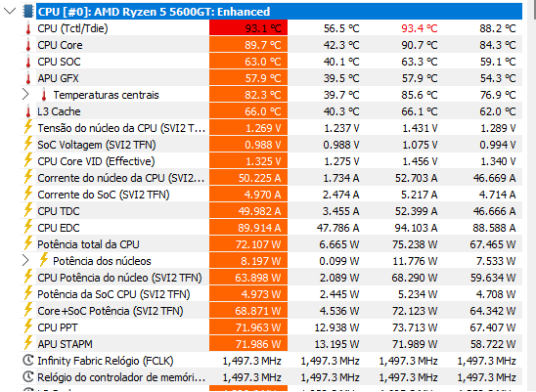The width and height of the screenshot is (536, 392).
Task: Click lightning icon beside Core+SoC Potência
Action: click(28, 310)
